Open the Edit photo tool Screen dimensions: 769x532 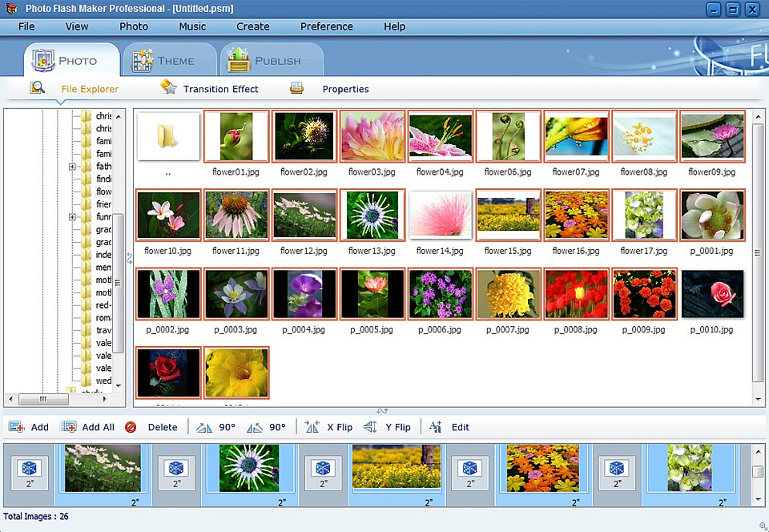pyautogui.click(x=436, y=427)
